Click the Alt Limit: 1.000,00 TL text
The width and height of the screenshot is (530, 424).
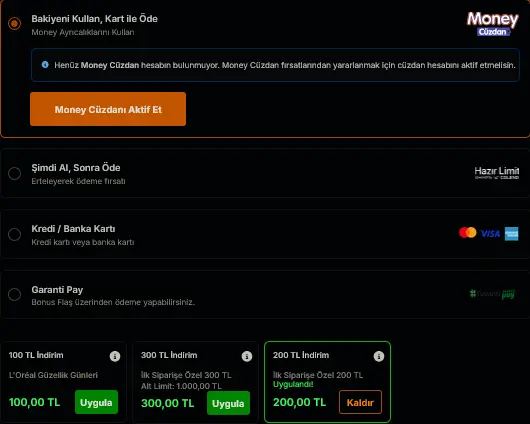coord(181,386)
